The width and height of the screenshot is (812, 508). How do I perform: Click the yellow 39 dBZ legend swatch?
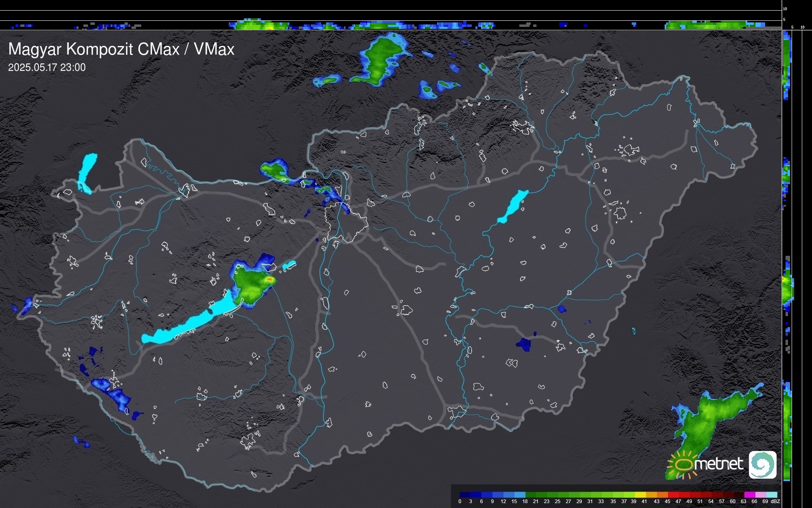(640, 495)
